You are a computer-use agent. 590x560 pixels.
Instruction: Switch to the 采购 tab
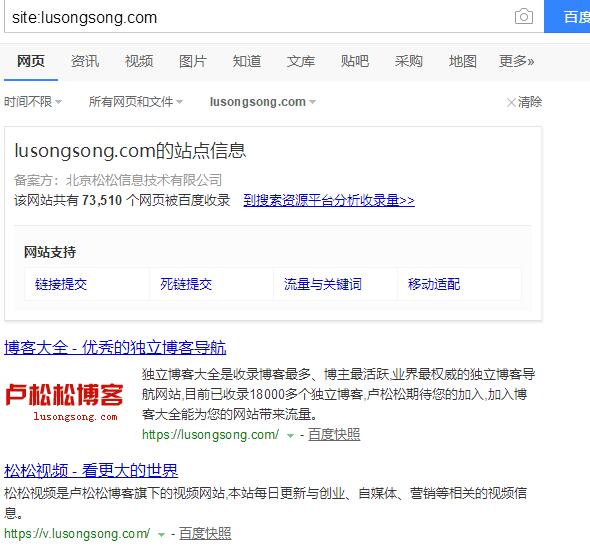coord(409,61)
